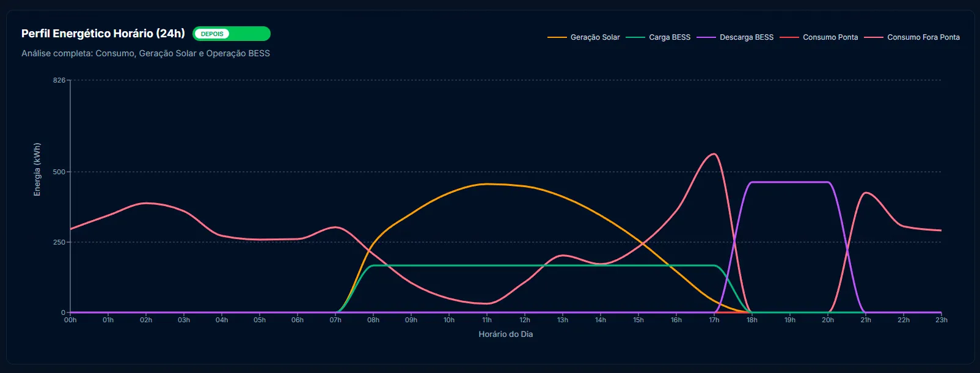Click the 12h tick on the time axis

coord(525,320)
